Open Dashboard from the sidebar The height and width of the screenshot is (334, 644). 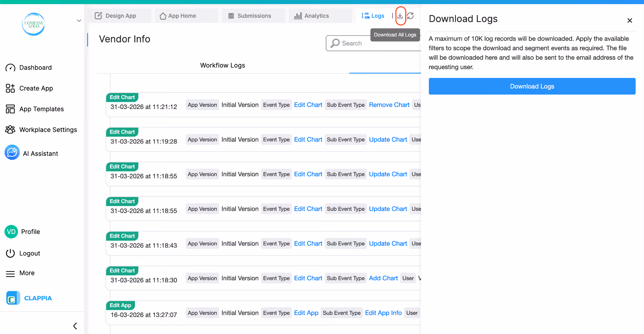[36, 68]
